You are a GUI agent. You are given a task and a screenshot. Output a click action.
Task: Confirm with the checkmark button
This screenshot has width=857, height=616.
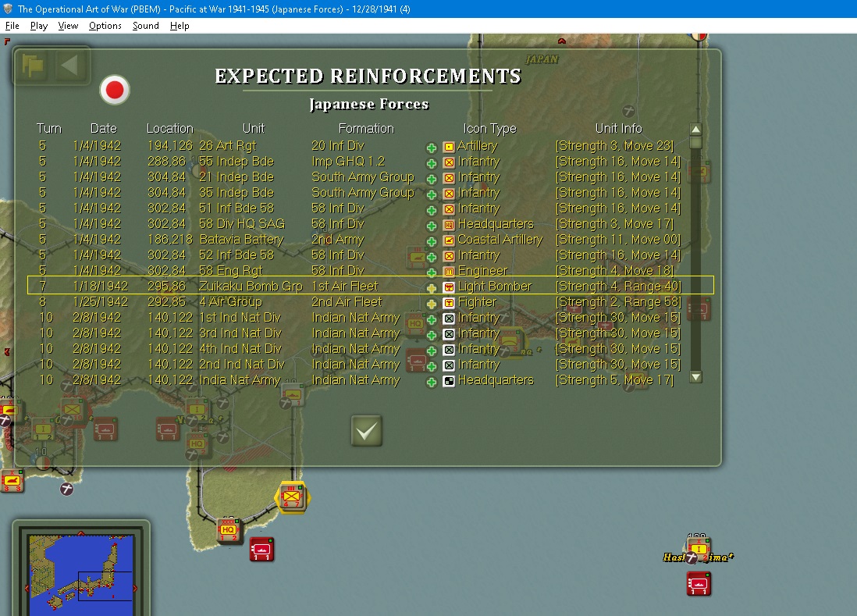(366, 431)
